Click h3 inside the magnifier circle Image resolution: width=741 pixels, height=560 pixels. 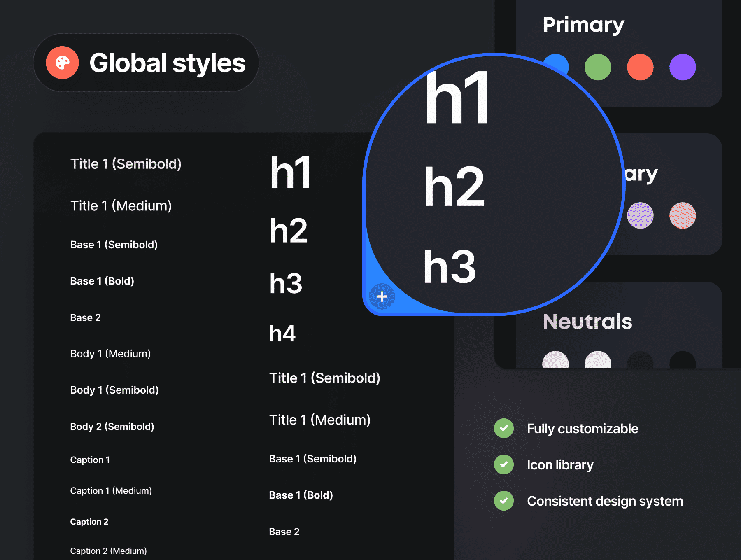tap(450, 266)
